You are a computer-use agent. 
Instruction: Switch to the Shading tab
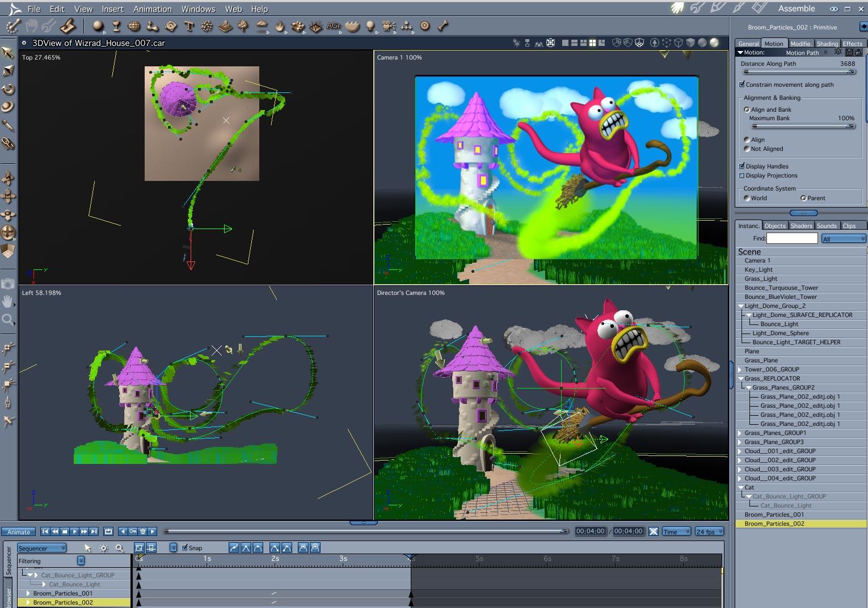(827, 44)
